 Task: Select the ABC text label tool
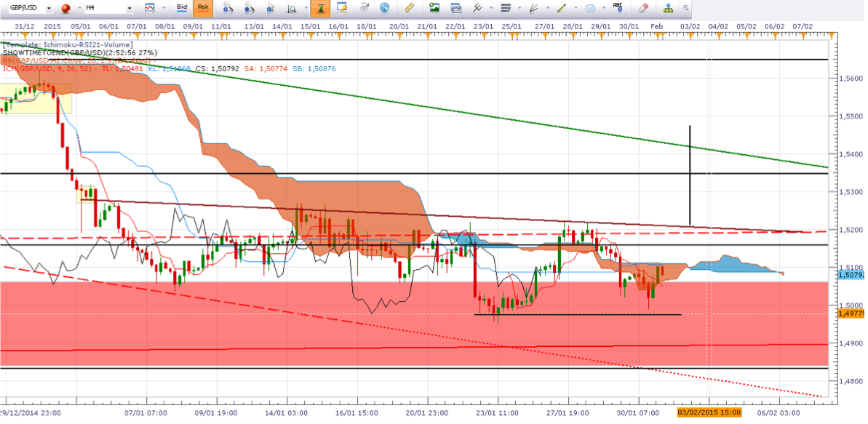click(618, 8)
